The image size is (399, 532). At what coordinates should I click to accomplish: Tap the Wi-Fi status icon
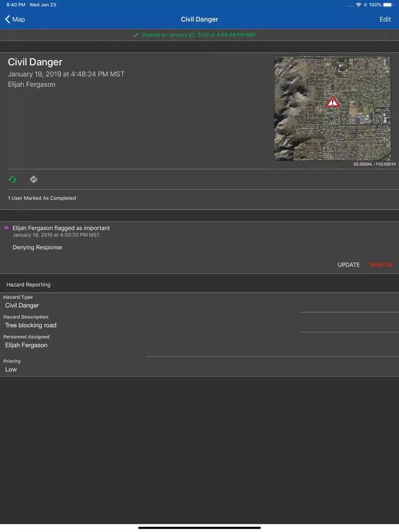[358, 5]
